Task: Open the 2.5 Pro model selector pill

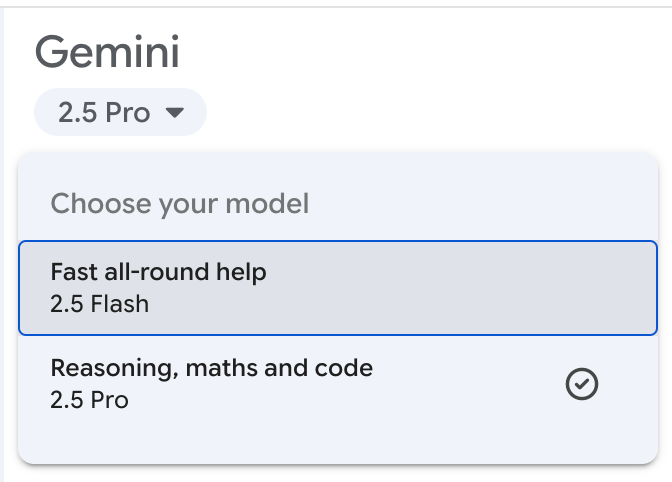Action: tap(120, 112)
